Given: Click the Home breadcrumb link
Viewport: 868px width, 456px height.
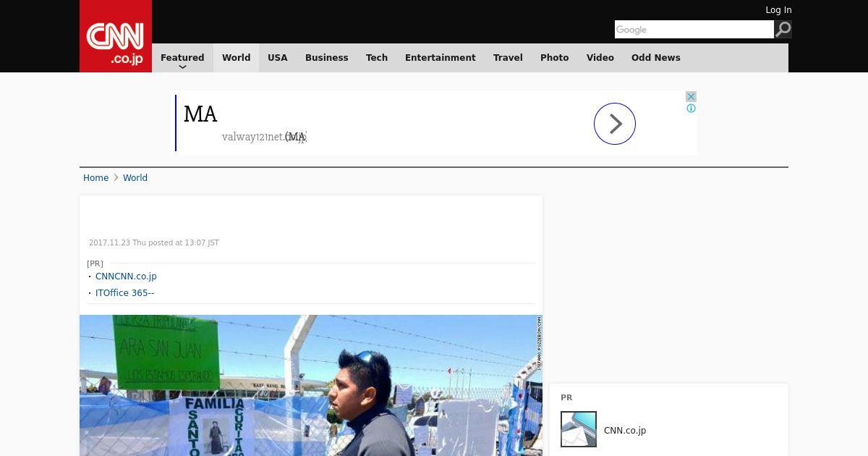Looking at the screenshot, I should pyautogui.click(x=95, y=178).
